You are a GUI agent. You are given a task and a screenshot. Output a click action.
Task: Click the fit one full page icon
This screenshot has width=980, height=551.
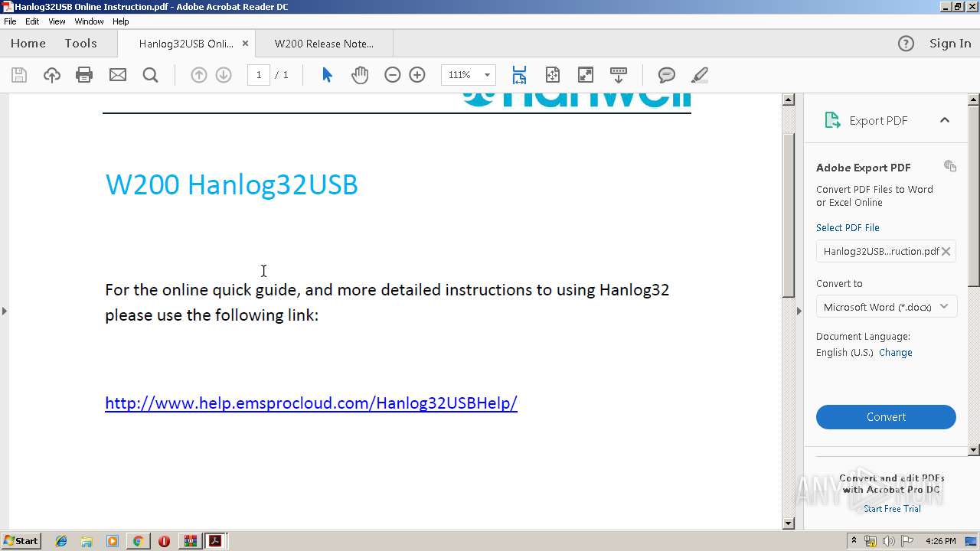pyautogui.click(x=553, y=75)
